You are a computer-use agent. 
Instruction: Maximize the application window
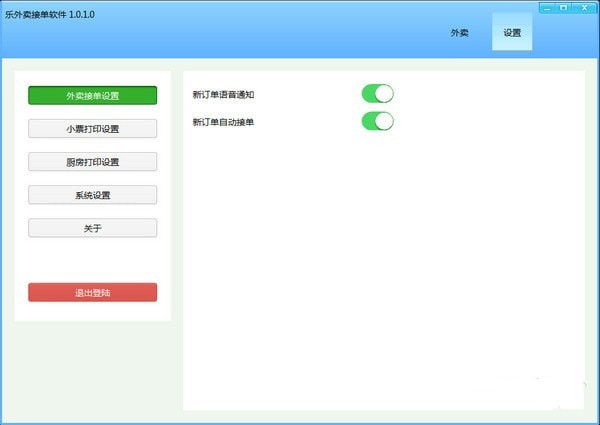click(564, 8)
